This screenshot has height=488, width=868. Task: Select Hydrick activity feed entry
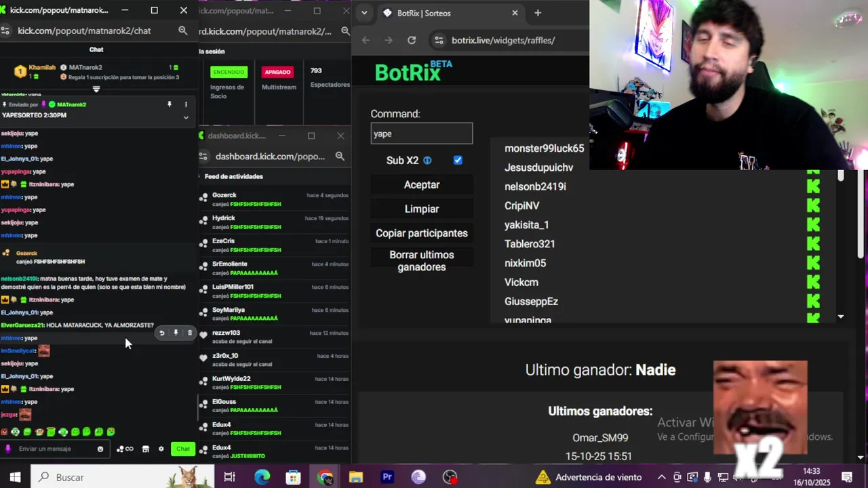coord(275,222)
